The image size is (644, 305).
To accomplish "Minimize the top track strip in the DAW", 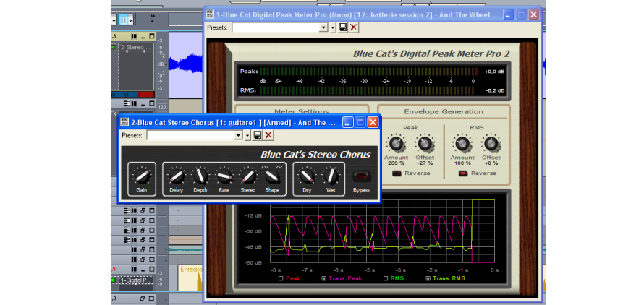I will pyautogui.click(x=143, y=36).
